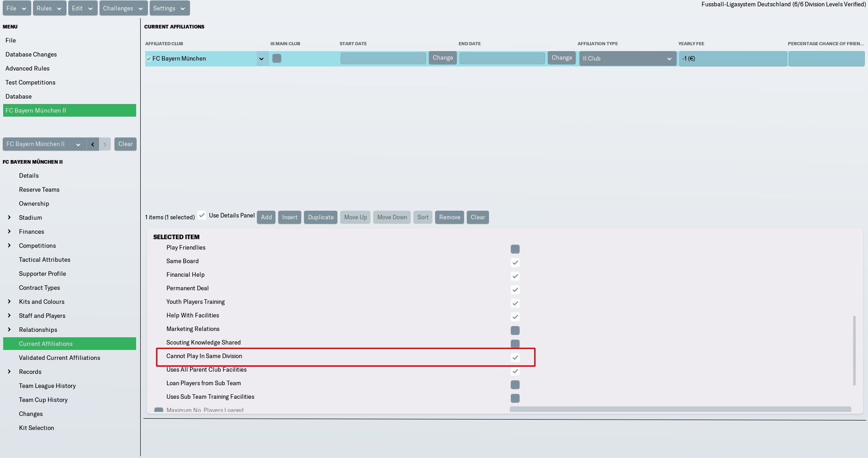868x458 pixels.
Task: Expand the Competitions tree item
Action: pos(9,246)
